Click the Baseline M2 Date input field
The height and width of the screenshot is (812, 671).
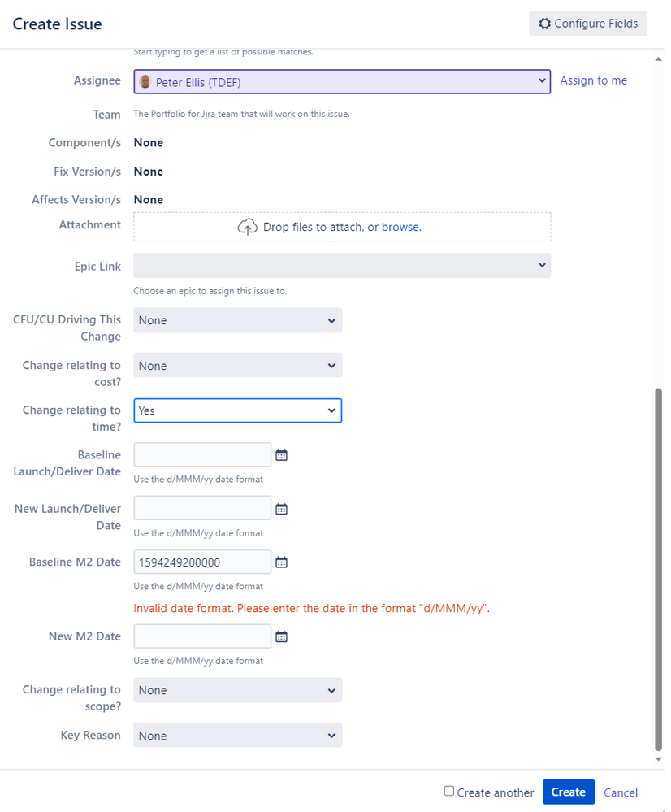pos(202,562)
